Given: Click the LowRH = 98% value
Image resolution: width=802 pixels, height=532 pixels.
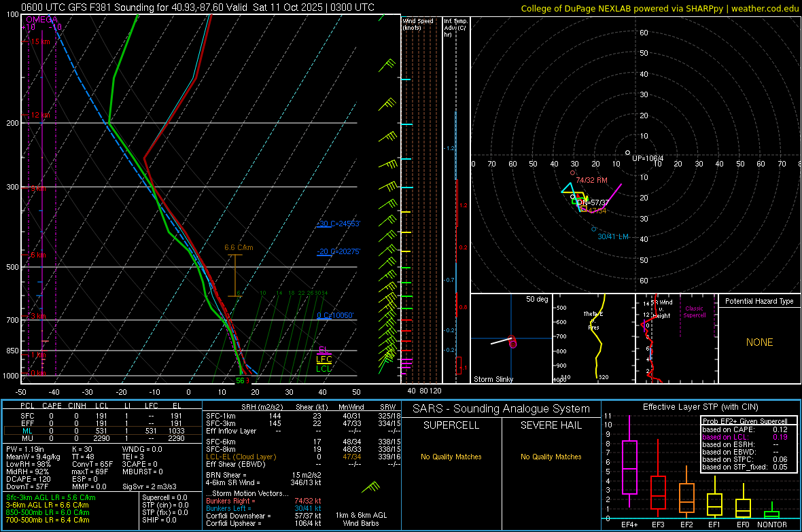Looking at the screenshot, I should [x=28, y=464].
